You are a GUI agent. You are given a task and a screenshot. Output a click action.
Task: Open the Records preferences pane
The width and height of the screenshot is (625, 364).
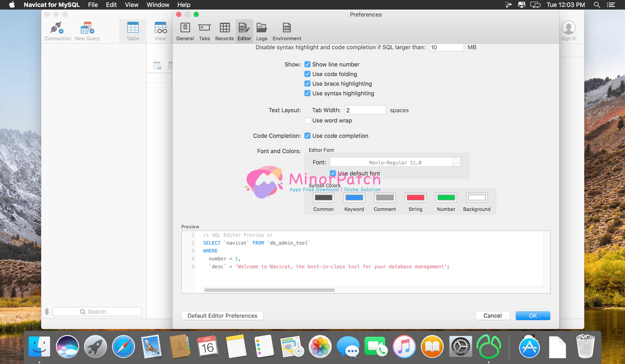225,31
